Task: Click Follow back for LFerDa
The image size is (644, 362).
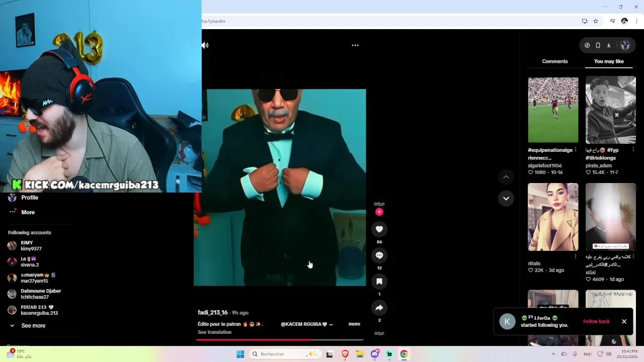Action: [596, 321]
